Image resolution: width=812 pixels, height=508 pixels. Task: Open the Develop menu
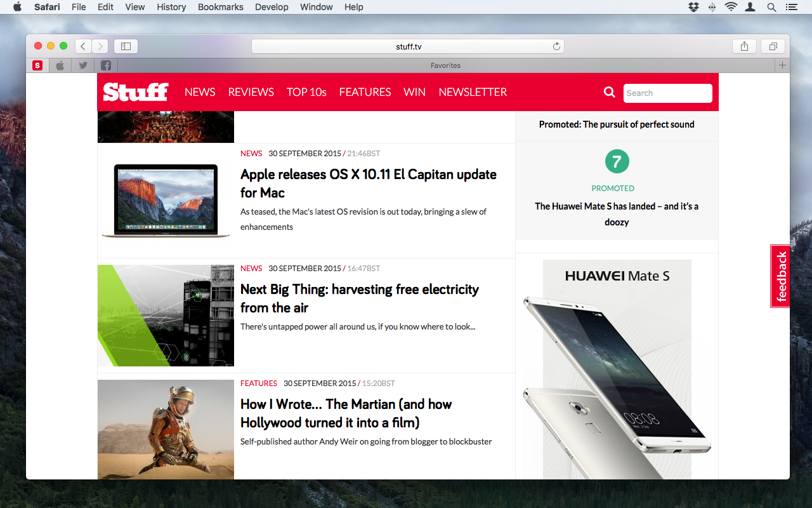point(272,7)
